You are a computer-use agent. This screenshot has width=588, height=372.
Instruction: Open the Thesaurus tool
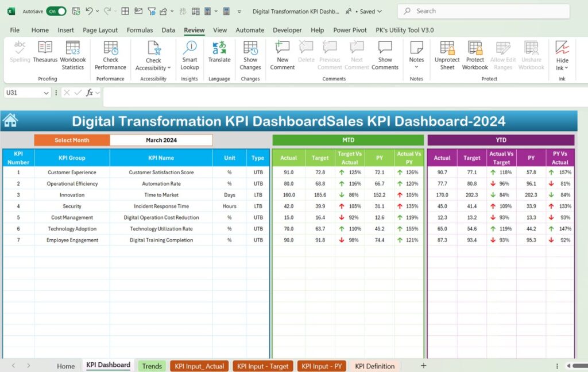pos(45,52)
